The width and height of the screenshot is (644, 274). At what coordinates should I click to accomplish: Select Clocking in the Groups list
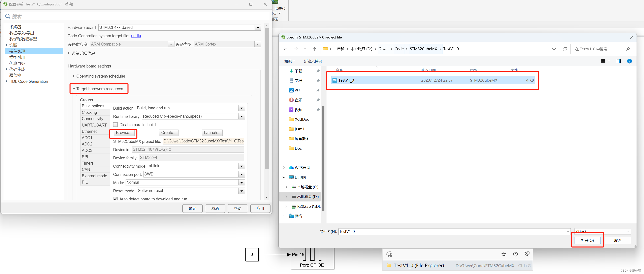[x=89, y=112]
